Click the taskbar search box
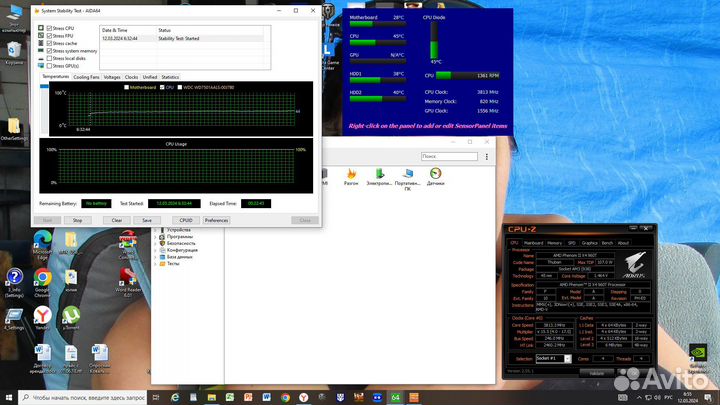Viewport: 720px width, 405px height. click(x=83, y=397)
